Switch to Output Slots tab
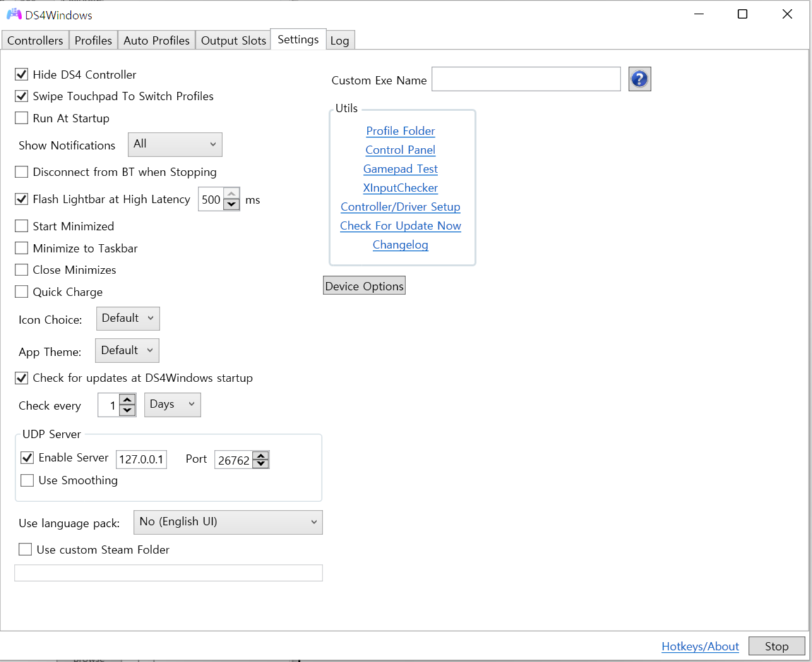This screenshot has width=812, height=662. (x=233, y=40)
